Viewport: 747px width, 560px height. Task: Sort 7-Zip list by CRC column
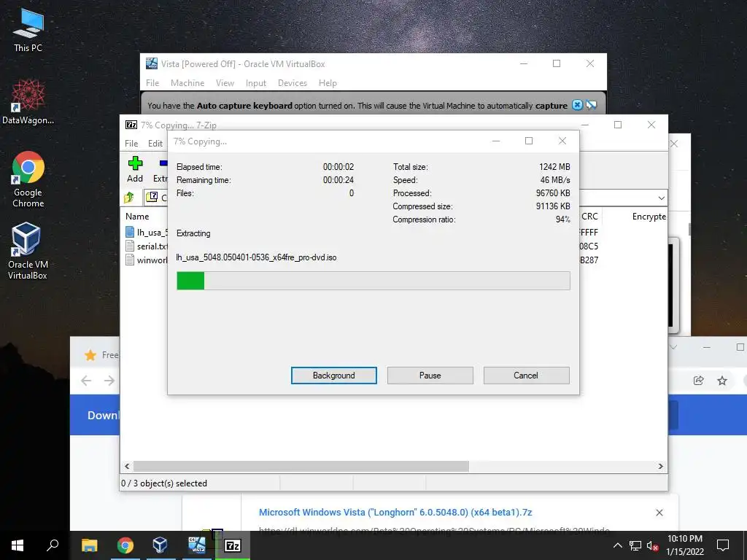point(589,216)
